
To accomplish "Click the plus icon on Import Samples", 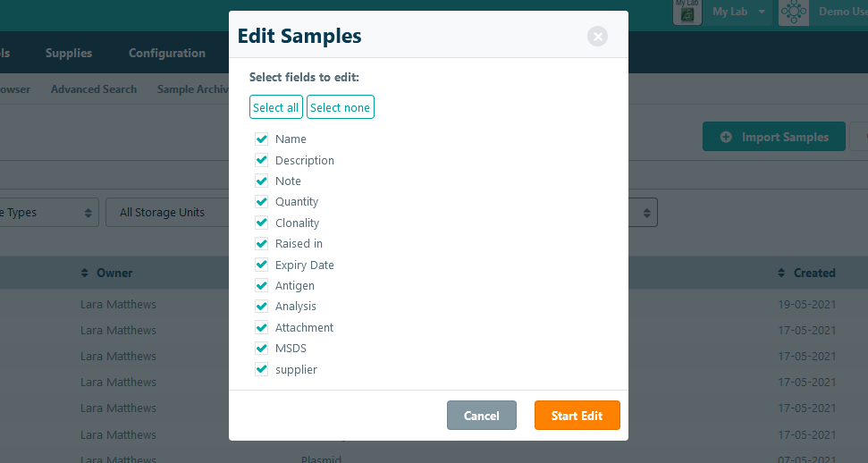I will pyautogui.click(x=726, y=137).
